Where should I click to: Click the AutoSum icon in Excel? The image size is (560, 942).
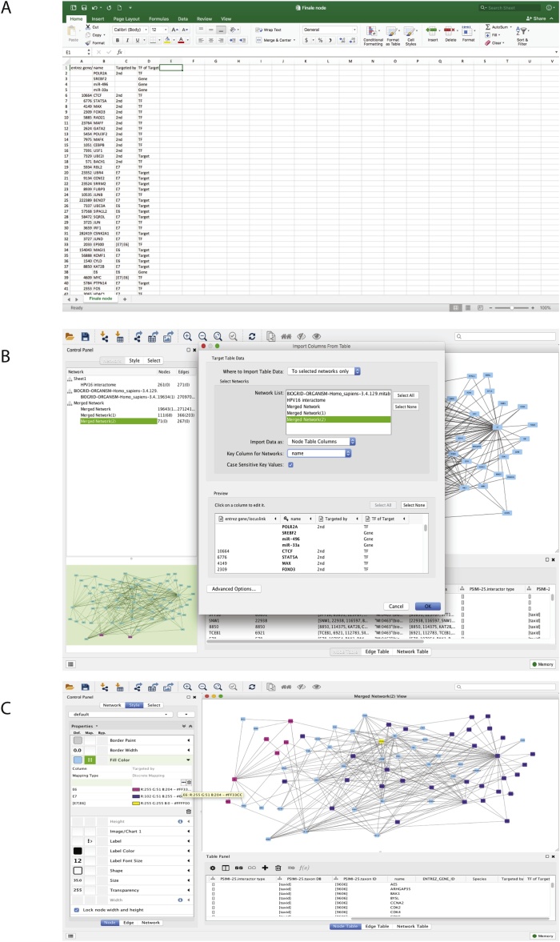point(488,26)
